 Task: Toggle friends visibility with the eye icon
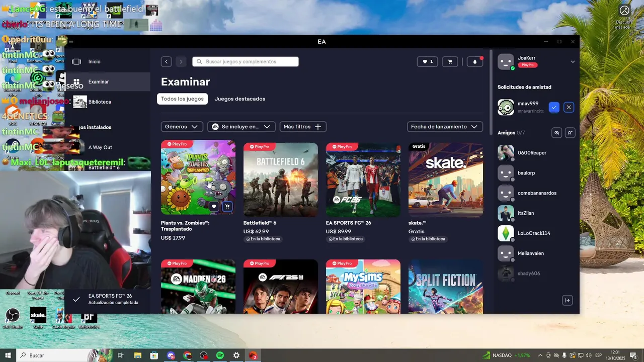click(x=556, y=133)
